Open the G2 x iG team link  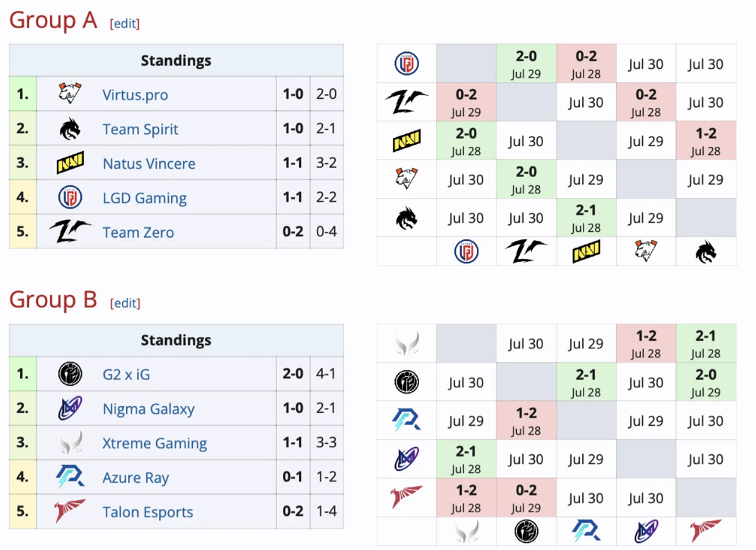point(126,375)
